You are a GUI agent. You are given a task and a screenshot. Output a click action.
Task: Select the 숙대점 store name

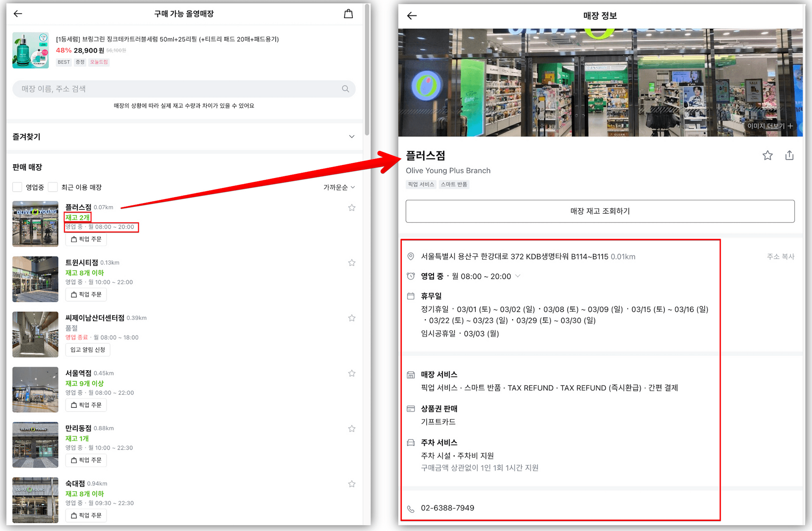point(75,483)
